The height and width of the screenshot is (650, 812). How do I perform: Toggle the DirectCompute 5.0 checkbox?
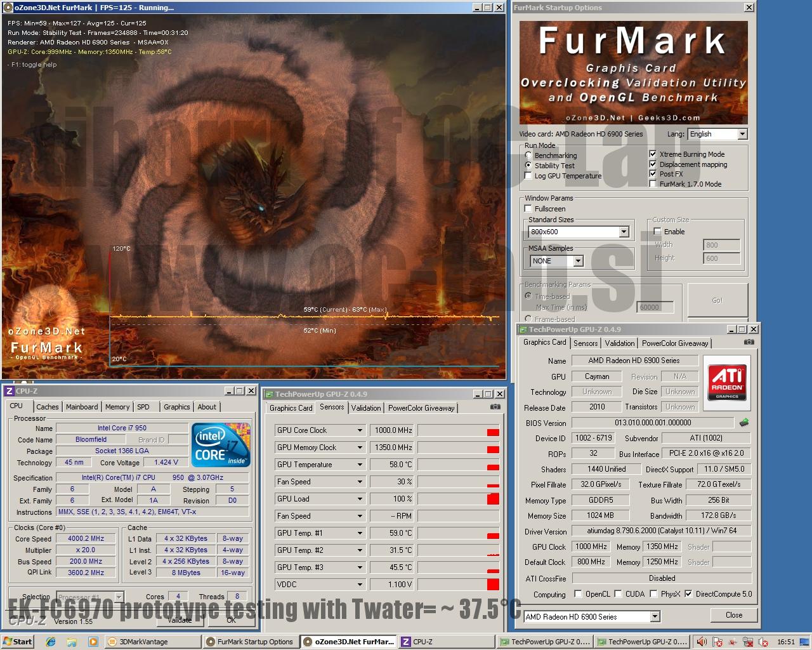pos(688,594)
